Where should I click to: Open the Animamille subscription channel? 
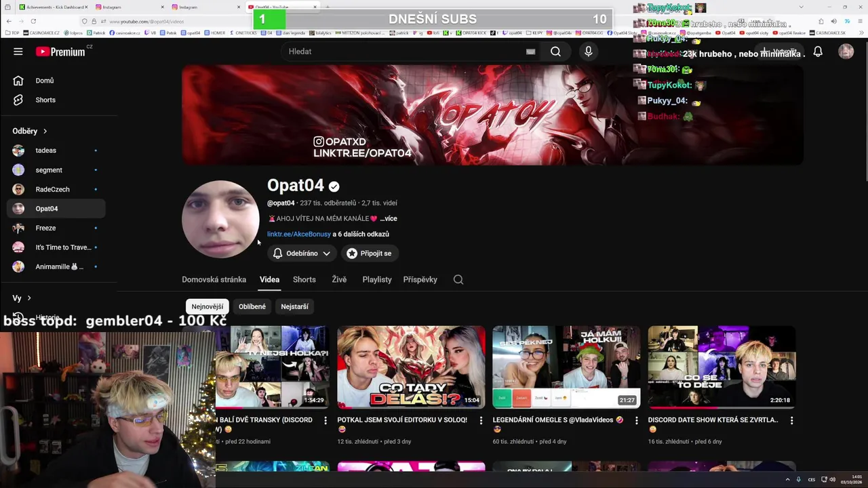[56, 266]
